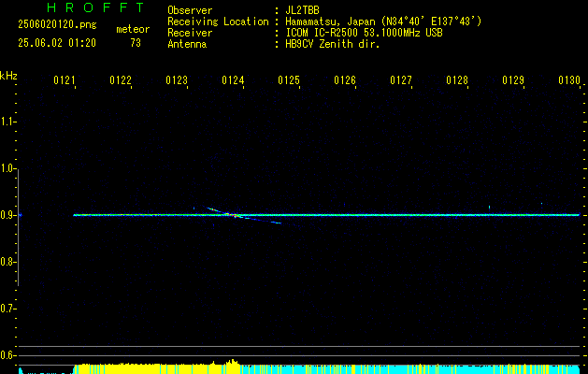Click the HROFFT title text
Image resolution: width=588 pixels, height=374 pixels.
pos(96,7)
